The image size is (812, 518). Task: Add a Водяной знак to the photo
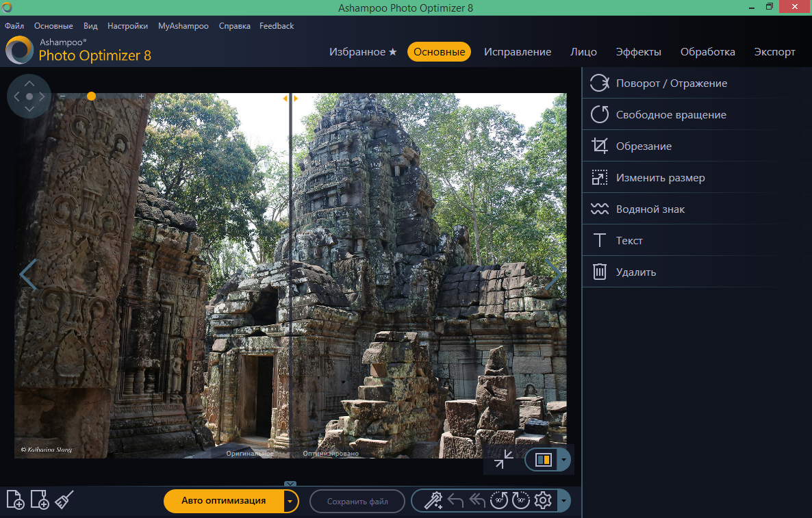click(x=650, y=209)
